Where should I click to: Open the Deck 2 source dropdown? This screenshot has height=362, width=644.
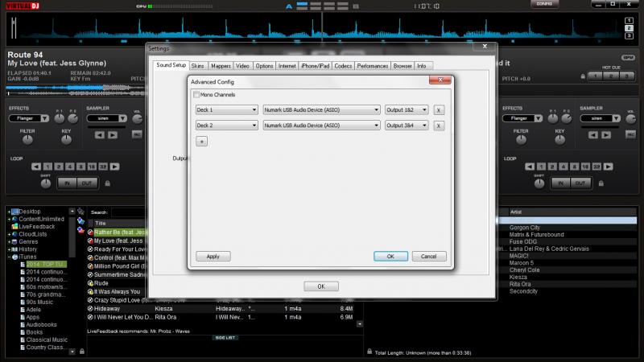pyautogui.click(x=226, y=125)
